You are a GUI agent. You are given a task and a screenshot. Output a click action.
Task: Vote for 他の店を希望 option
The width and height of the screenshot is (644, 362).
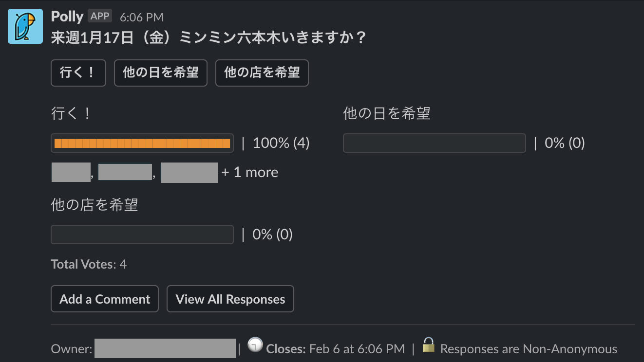262,73
